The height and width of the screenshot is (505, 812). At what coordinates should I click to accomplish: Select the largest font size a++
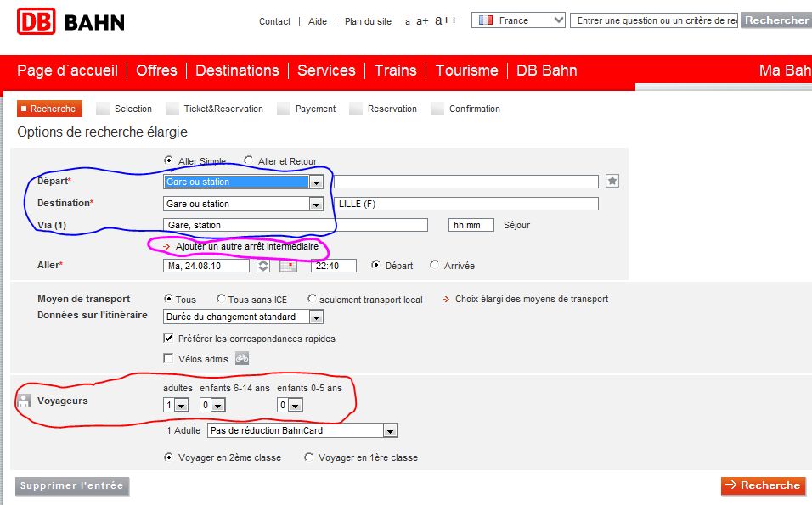coord(446,20)
